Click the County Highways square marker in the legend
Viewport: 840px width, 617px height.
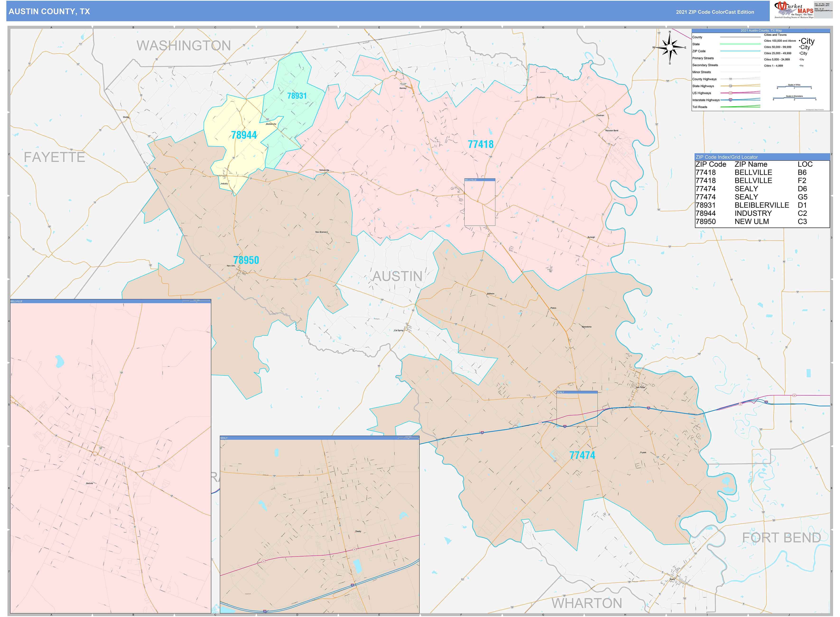click(x=731, y=79)
